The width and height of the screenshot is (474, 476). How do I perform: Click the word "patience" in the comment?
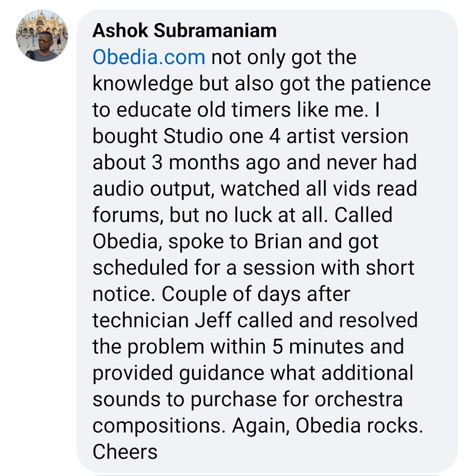click(391, 83)
